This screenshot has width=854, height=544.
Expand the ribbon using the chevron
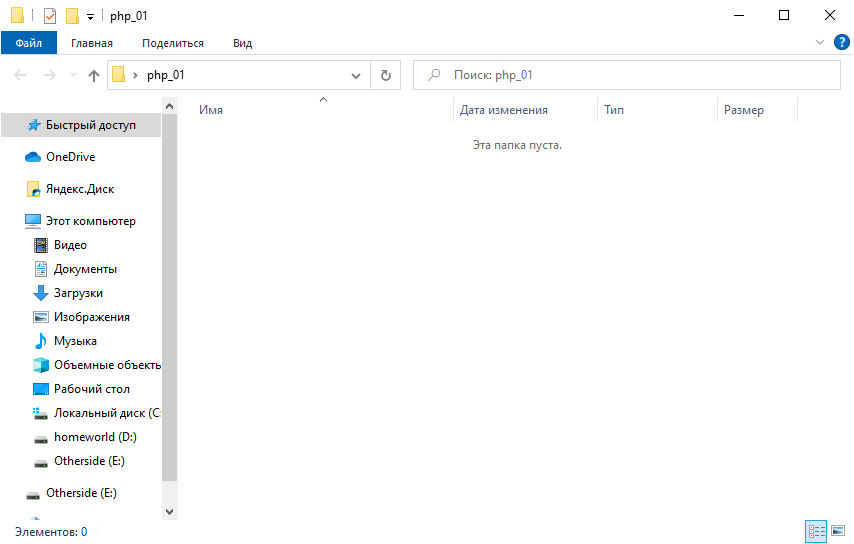click(x=820, y=42)
